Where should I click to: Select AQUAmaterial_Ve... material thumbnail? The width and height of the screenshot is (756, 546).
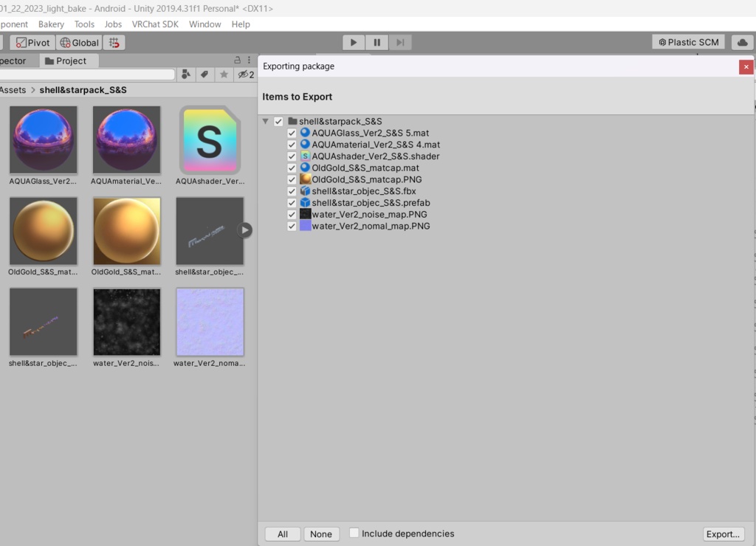(x=126, y=139)
